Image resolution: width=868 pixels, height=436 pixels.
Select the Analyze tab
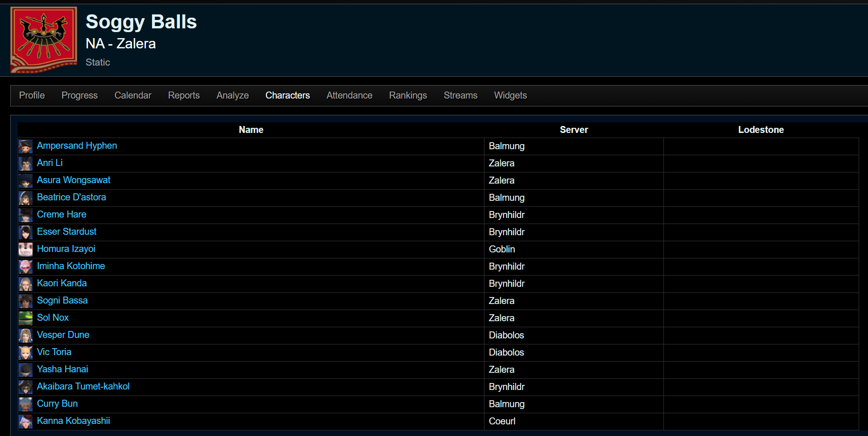pos(232,95)
